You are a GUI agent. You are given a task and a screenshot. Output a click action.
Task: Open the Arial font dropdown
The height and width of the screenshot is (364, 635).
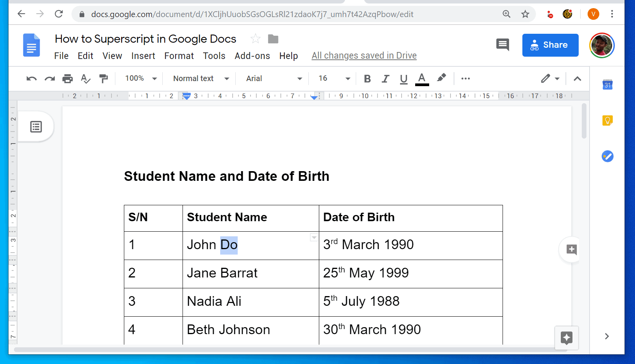click(x=274, y=78)
